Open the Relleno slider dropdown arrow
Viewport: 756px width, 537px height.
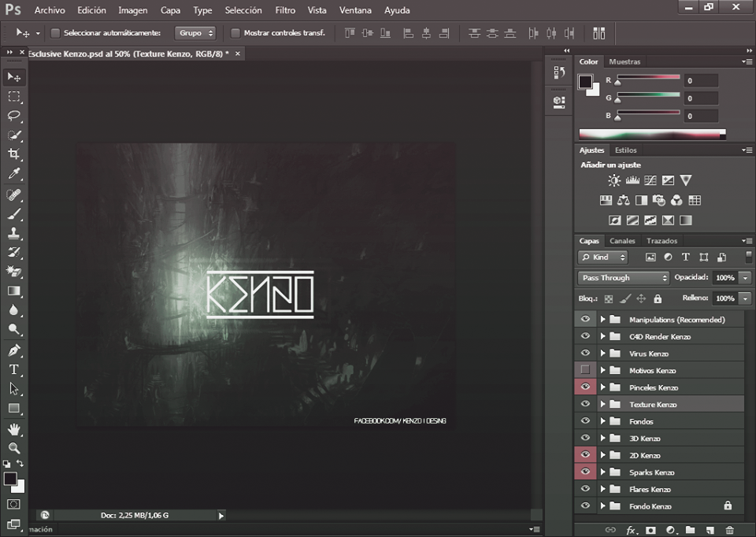[x=746, y=298]
